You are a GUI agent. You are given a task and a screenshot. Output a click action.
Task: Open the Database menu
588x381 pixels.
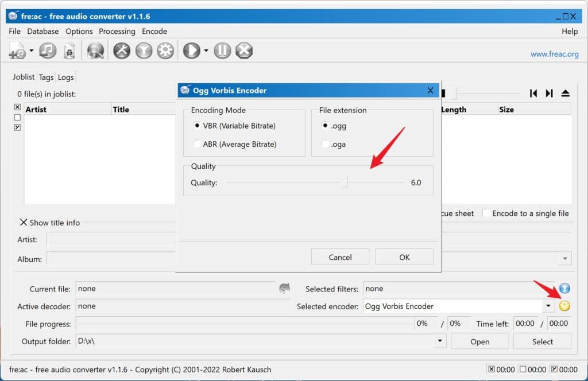pos(42,32)
